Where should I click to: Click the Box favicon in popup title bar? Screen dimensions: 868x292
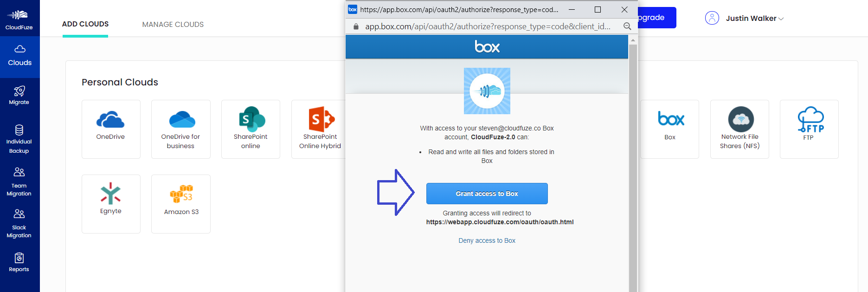tap(353, 9)
